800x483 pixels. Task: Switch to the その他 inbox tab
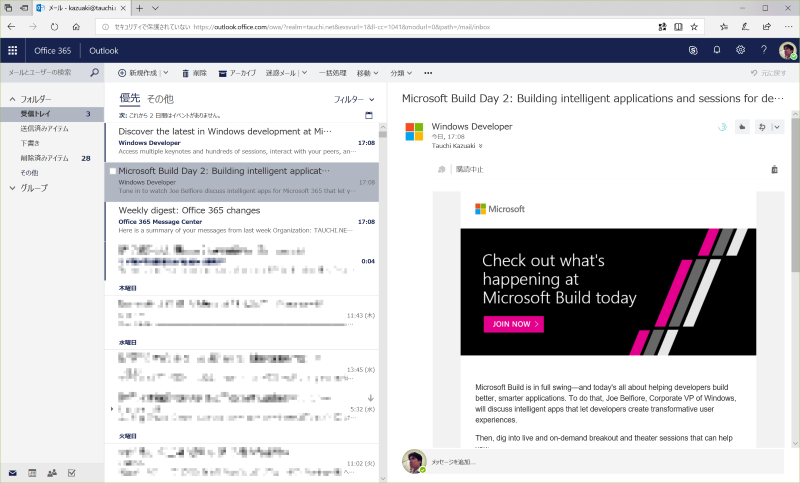coord(160,98)
